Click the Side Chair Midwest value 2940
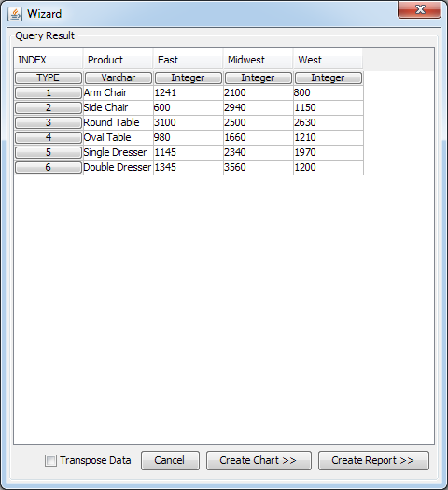448x490 pixels. [x=259, y=108]
